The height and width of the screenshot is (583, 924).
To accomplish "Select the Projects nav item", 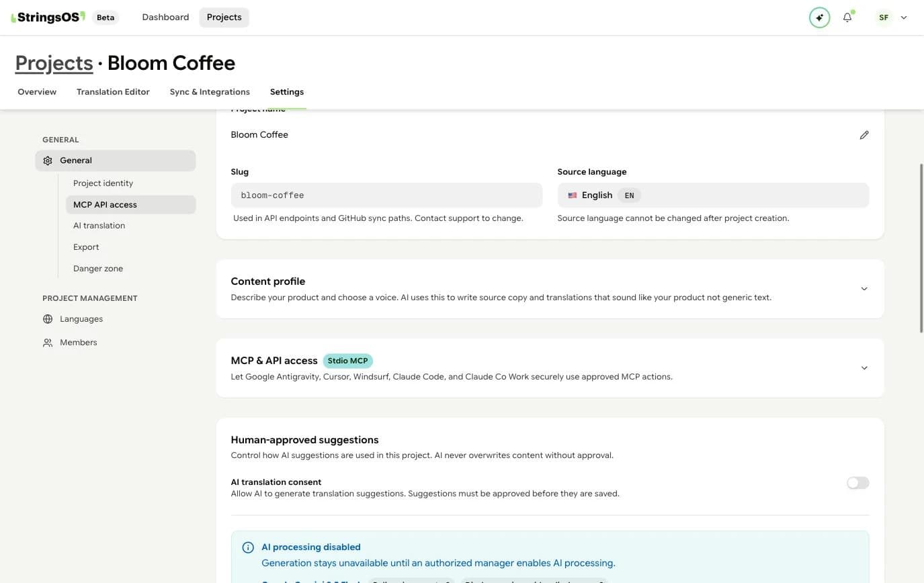I will coord(224,17).
